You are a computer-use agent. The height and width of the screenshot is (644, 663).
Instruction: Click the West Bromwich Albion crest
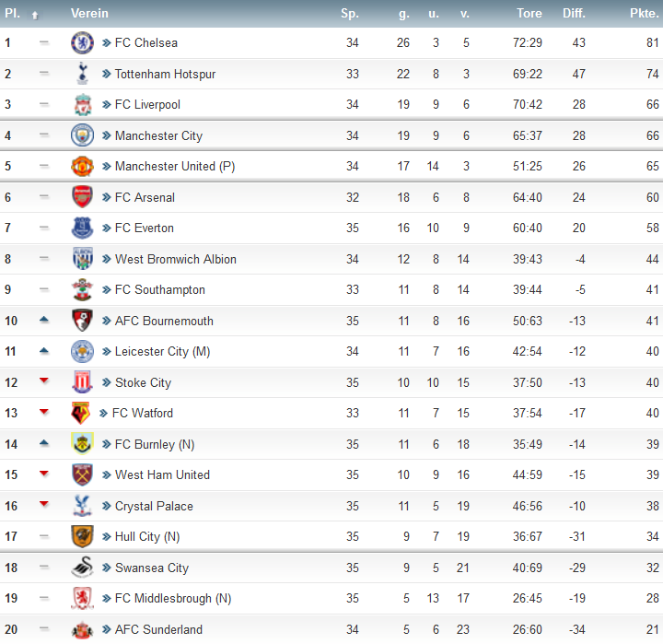[x=83, y=259]
